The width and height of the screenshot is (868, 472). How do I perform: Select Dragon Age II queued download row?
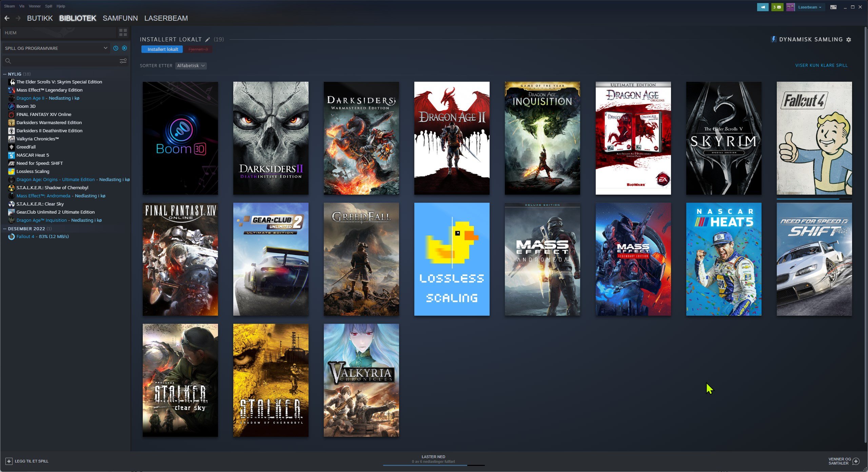[48, 98]
